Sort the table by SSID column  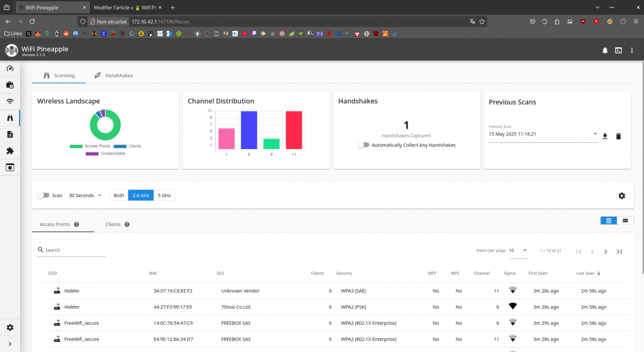(x=52, y=273)
